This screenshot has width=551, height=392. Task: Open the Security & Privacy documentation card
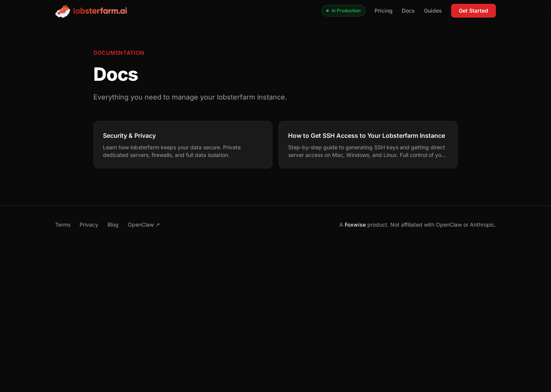pyautogui.click(x=183, y=145)
